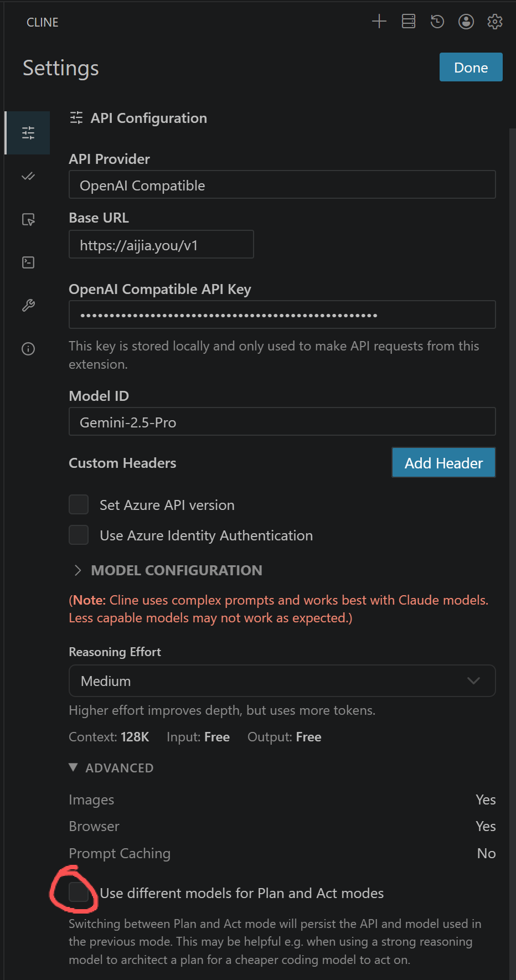516x980 pixels.
Task: Open Browser Settings sidebar tab
Action: 28,219
